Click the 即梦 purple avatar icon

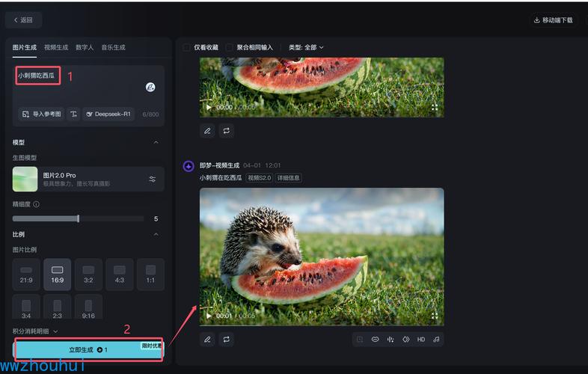click(189, 166)
